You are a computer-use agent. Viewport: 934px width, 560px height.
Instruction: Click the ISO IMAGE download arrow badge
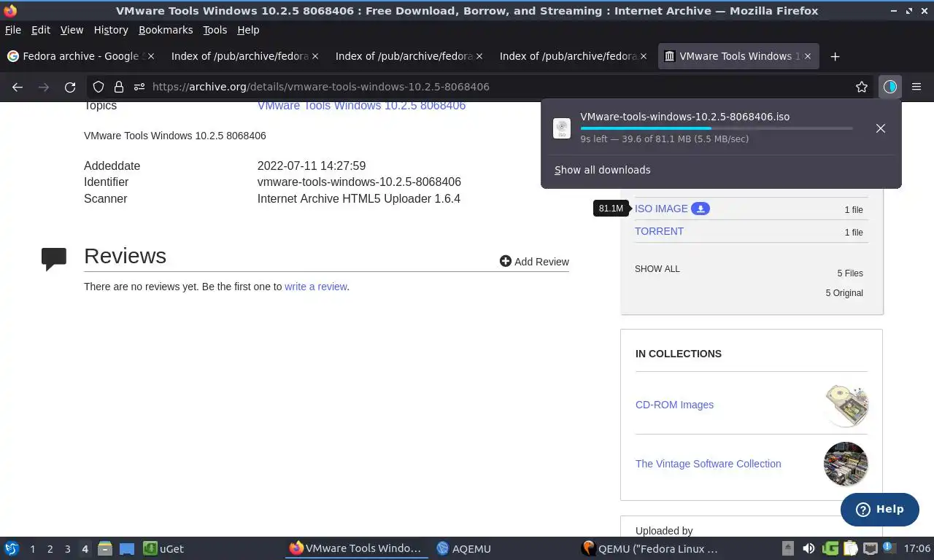tap(700, 209)
